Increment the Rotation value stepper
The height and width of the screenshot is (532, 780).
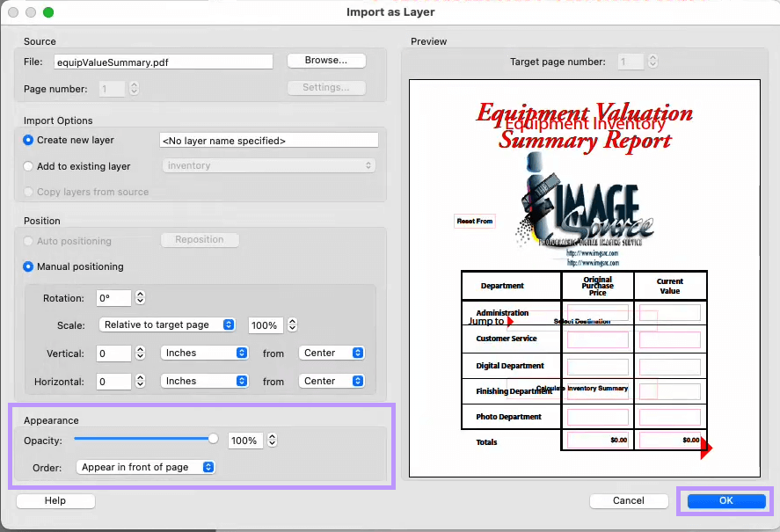[x=139, y=294]
